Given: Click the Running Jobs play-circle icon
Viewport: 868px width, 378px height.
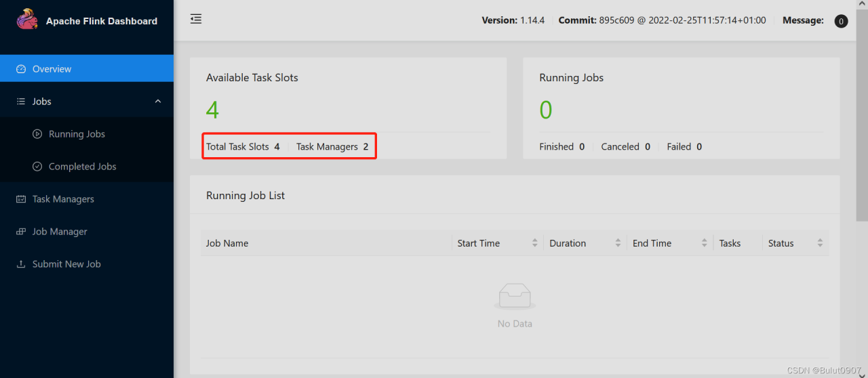Looking at the screenshot, I should 37,134.
